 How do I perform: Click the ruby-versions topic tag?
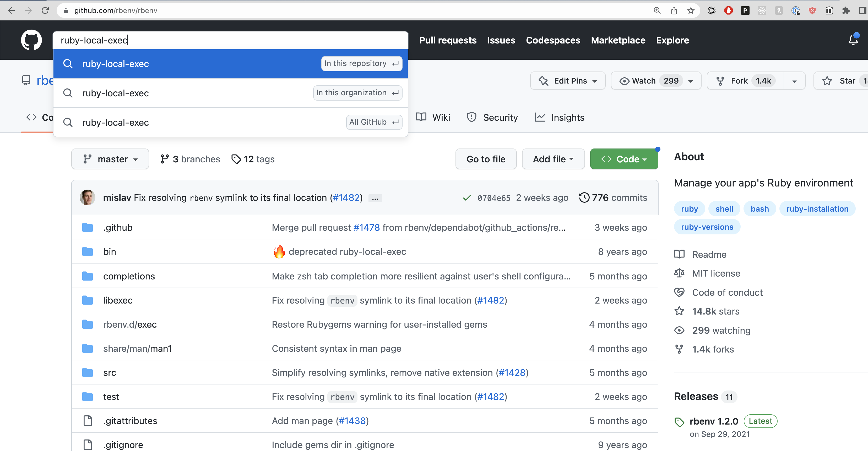pyautogui.click(x=707, y=227)
